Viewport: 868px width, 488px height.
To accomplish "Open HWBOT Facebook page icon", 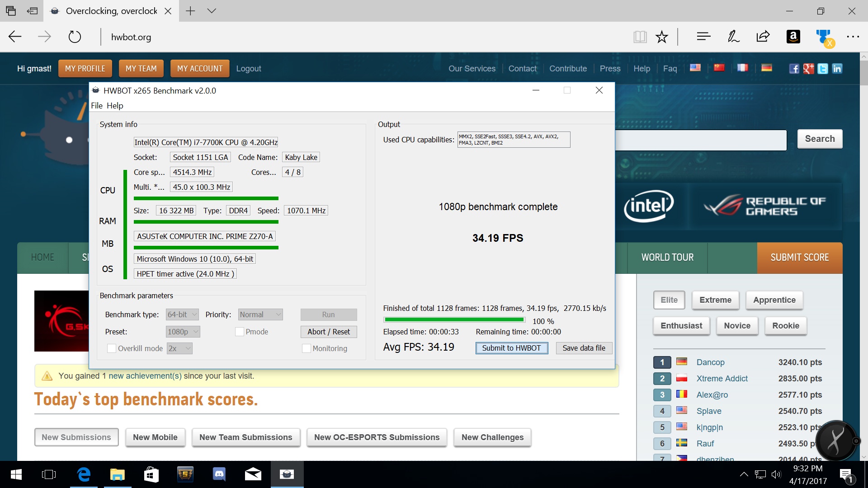I will [794, 69].
